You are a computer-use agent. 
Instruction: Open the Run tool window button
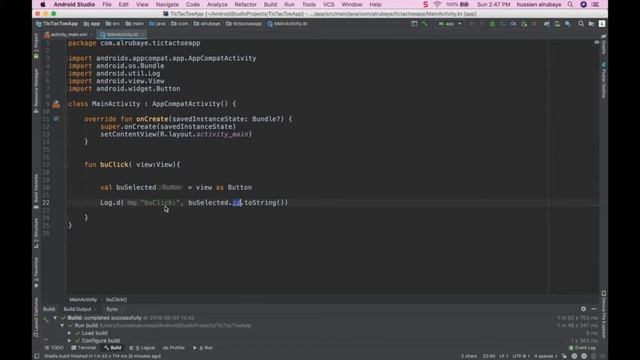point(203,348)
